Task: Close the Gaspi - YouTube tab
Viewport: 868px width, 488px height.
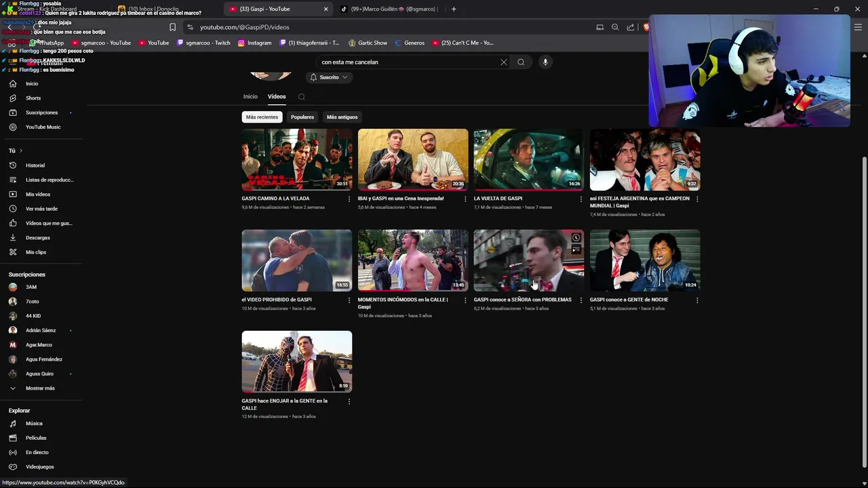Action: (325, 9)
